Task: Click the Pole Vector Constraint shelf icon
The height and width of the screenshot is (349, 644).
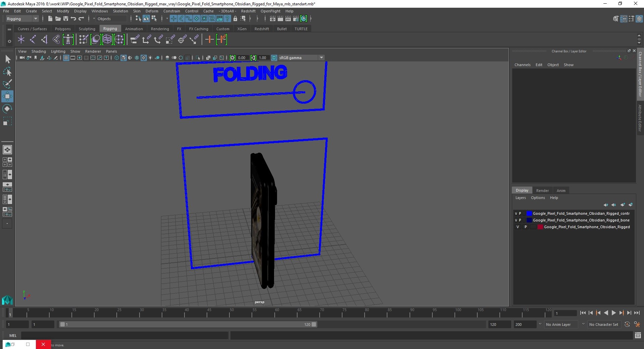Action: pos(194,40)
